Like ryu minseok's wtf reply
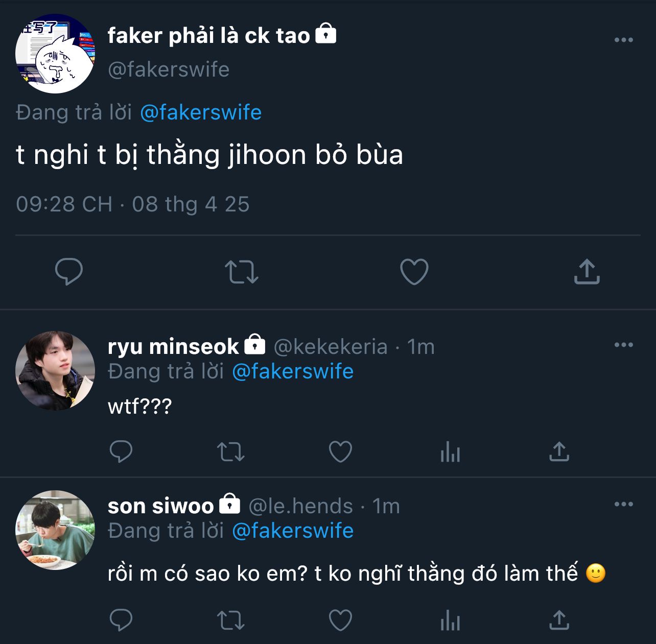The width and height of the screenshot is (656, 644). point(340,451)
